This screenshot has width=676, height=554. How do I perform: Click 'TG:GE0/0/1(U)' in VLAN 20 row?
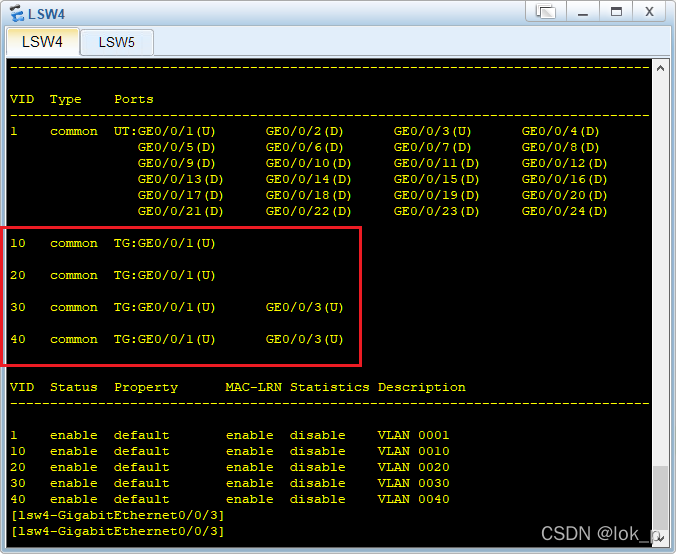(x=164, y=275)
